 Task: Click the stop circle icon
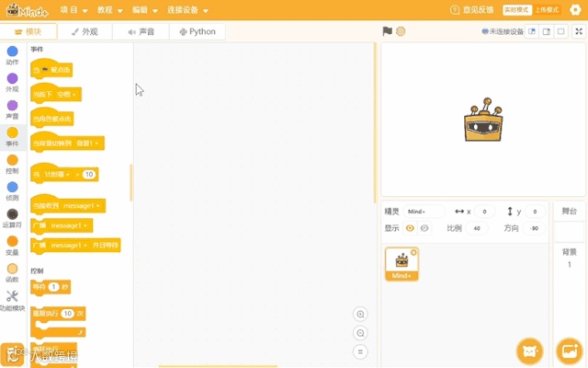[401, 31]
